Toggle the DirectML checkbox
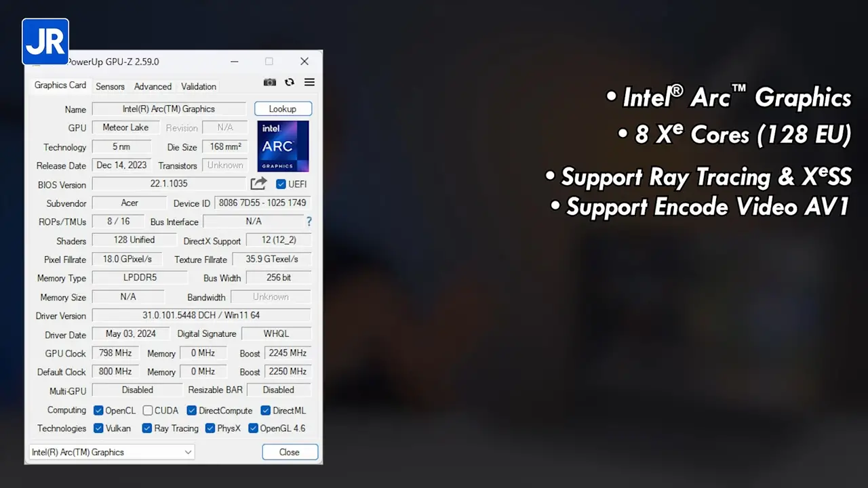 pyautogui.click(x=266, y=411)
